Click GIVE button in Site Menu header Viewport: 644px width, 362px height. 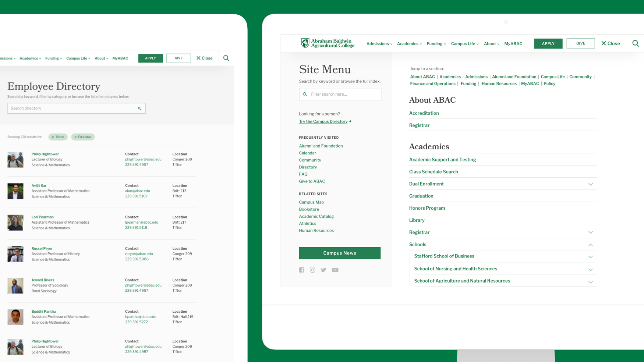coord(580,43)
